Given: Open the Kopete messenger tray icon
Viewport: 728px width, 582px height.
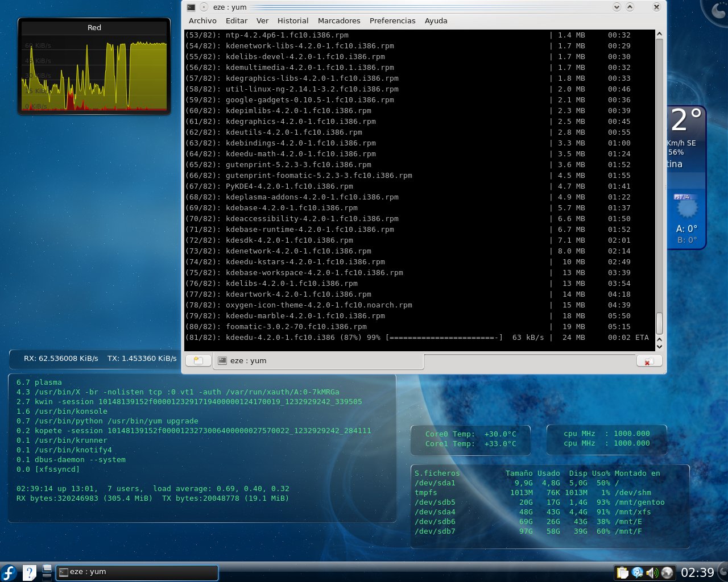Looking at the screenshot, I should coord(638,573).
